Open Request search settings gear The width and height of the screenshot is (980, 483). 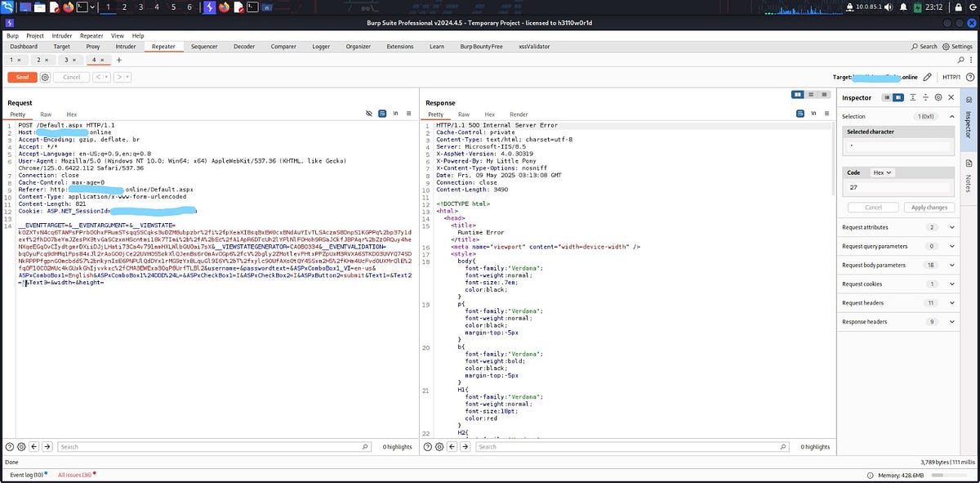(x=21, y=447)
